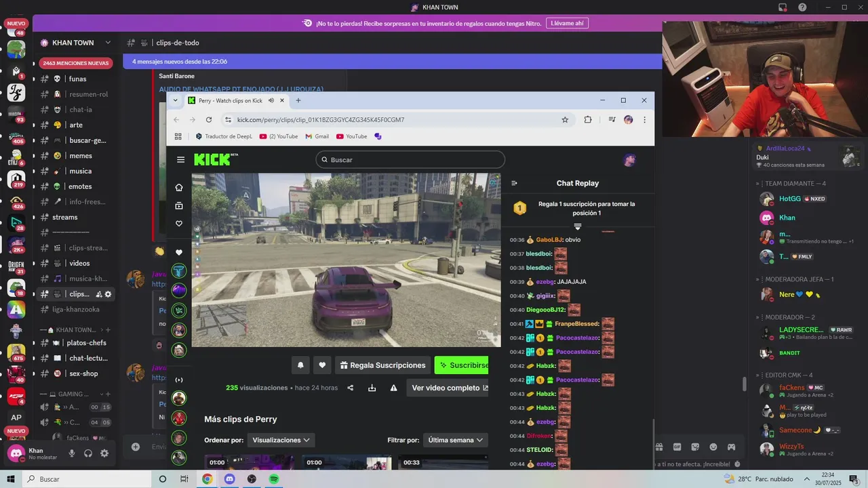Click the Discord message attach plus button
868x488 pixels.
tap(136, 447)
